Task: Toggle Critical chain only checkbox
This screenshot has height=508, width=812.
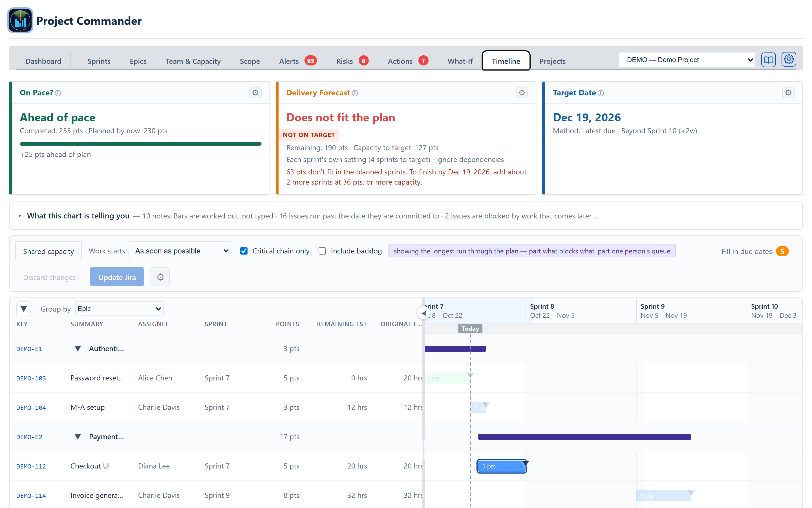Action: pos(244,251)
